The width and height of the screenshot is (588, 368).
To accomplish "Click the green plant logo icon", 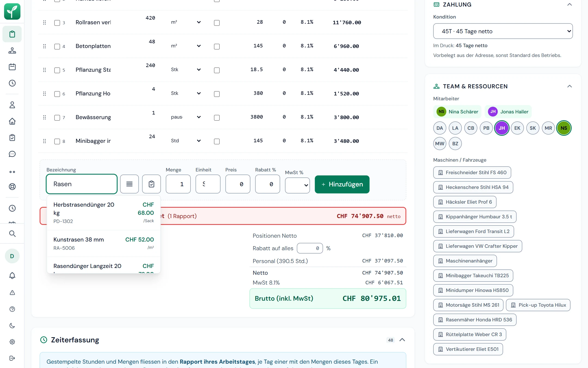I will coord(12,11).
